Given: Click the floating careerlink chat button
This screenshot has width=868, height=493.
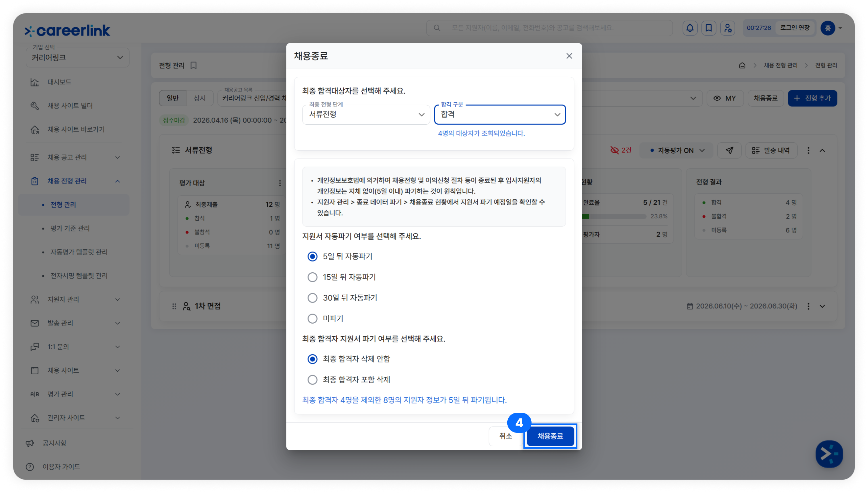Looking at the screenshot, I should (x=829, y=454).
